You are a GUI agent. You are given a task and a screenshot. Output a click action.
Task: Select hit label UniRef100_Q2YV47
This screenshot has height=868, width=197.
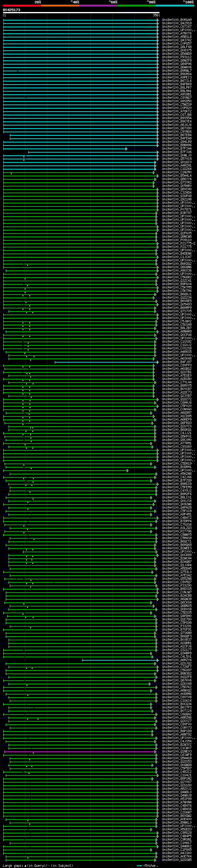tap(177, 782)
